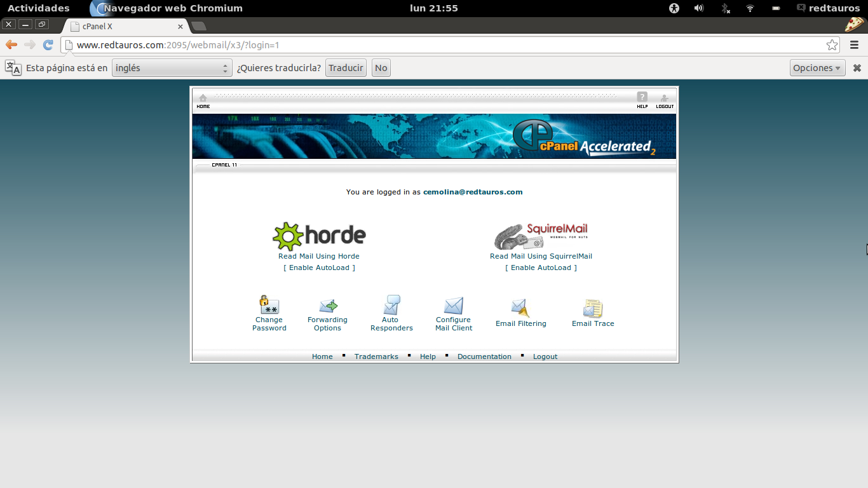Click the SquirrelMail logo
Image resolution: width=868 pixels, height=488 pixels.
coord(541,236)
